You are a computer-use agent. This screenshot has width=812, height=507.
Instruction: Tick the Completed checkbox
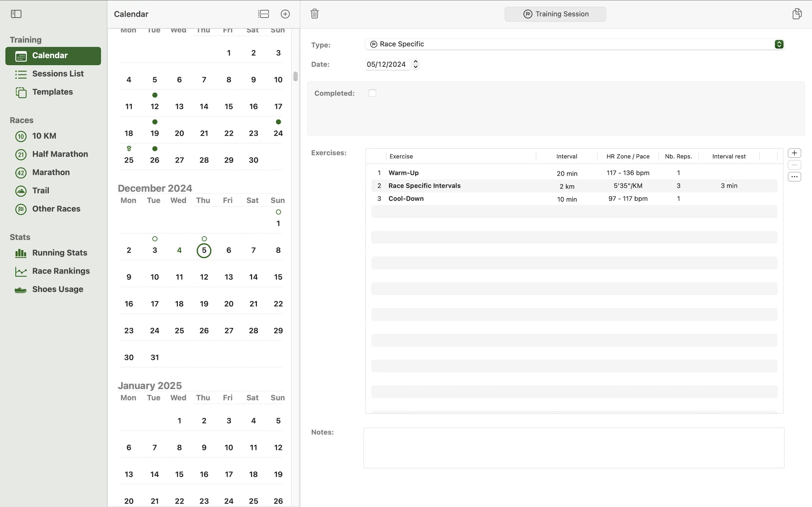point(372,93)
